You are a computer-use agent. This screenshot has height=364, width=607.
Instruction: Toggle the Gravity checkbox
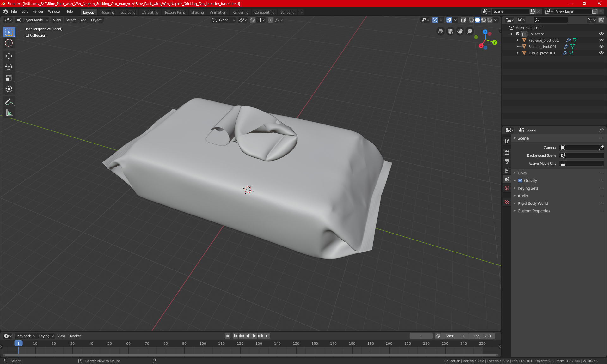[520, 181]
